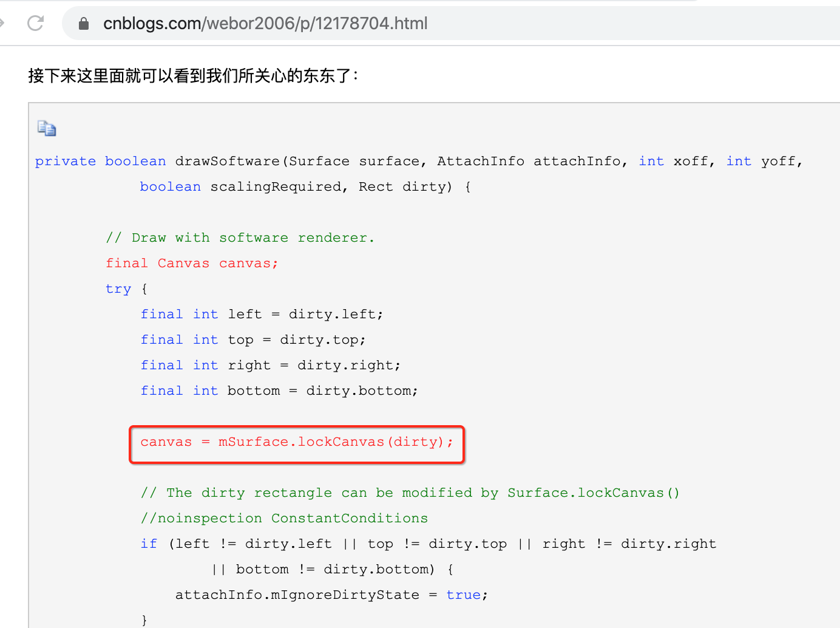Click the if keyword in the condition
The height and width of the screenshot is (628, 840).
click(x=149, y=544)
